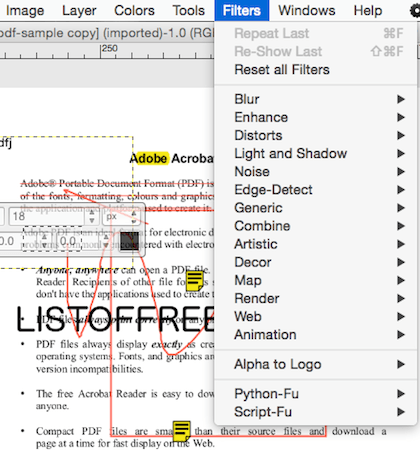Choose Reset all Filters
Viewport: 420px width, 450px height.
[x=315, y=70]
